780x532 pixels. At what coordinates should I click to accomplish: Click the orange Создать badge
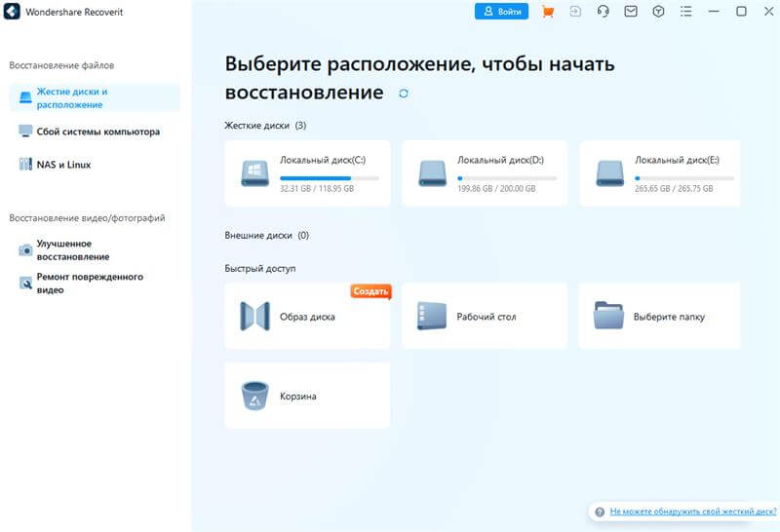tap(370, 291)
